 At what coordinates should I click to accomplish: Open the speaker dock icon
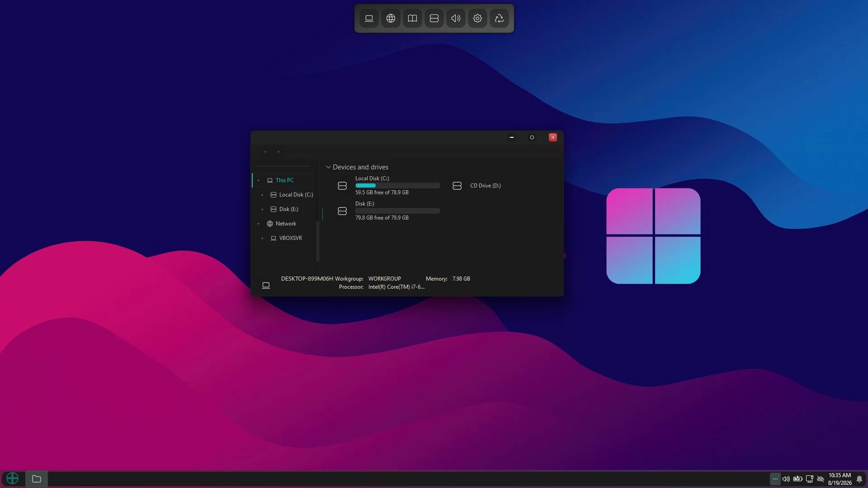[456, 19]
